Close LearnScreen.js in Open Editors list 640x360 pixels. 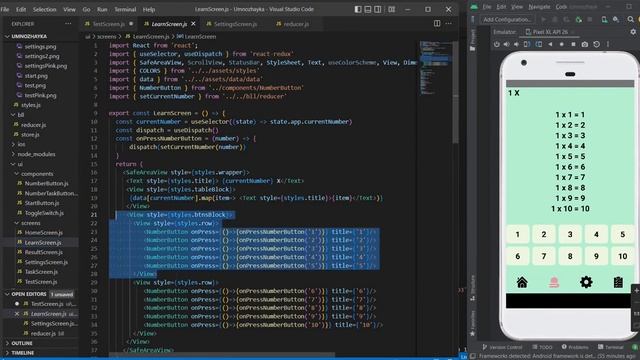[17, 313]
